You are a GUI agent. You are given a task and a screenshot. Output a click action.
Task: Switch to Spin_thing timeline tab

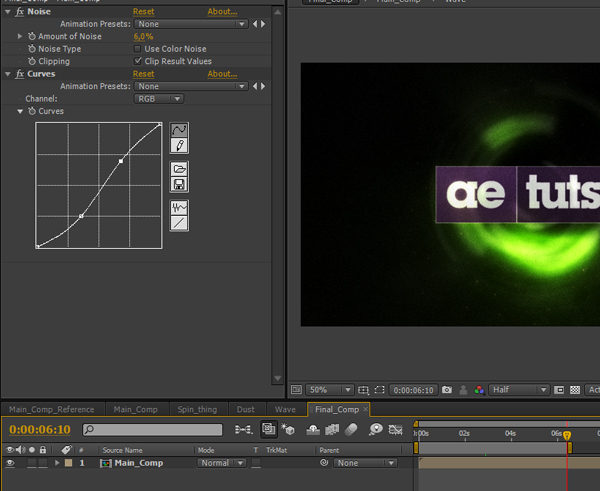(x=197, y=409)
